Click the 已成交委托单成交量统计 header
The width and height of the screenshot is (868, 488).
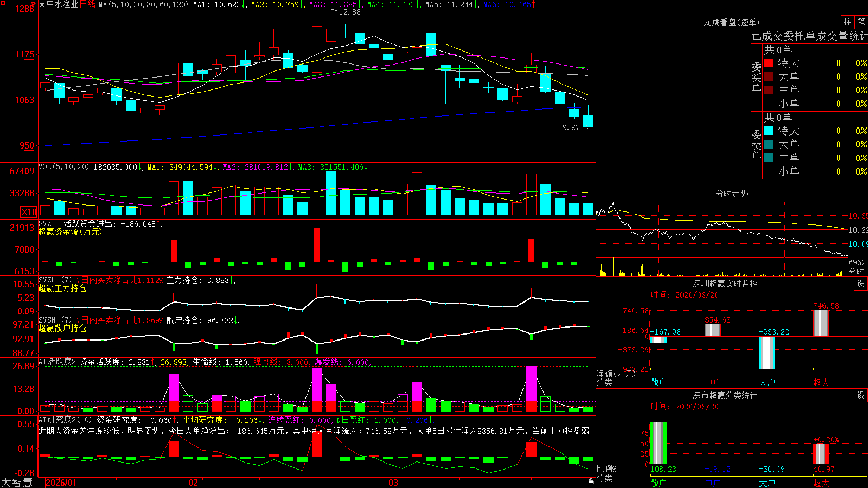809,36
